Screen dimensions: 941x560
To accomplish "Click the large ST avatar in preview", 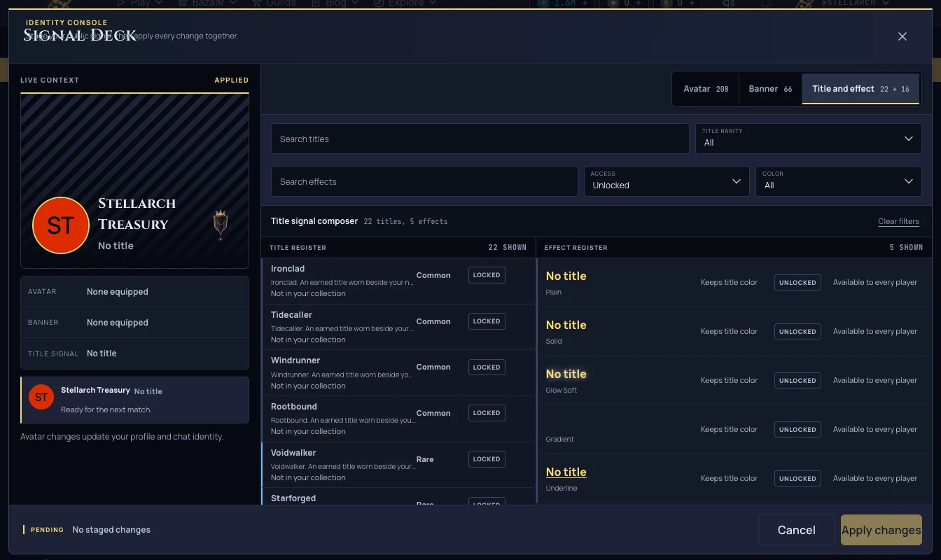I will click(61, 225).
